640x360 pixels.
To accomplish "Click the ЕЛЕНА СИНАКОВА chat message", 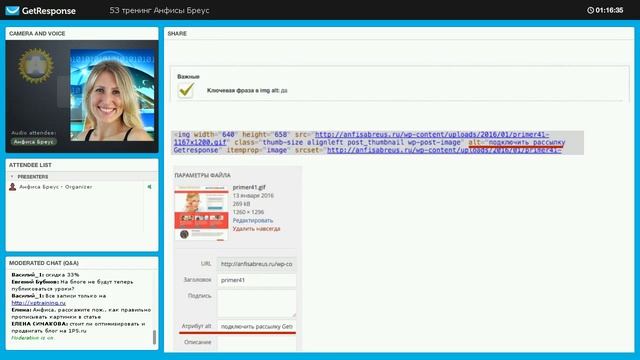I will 78,327.
